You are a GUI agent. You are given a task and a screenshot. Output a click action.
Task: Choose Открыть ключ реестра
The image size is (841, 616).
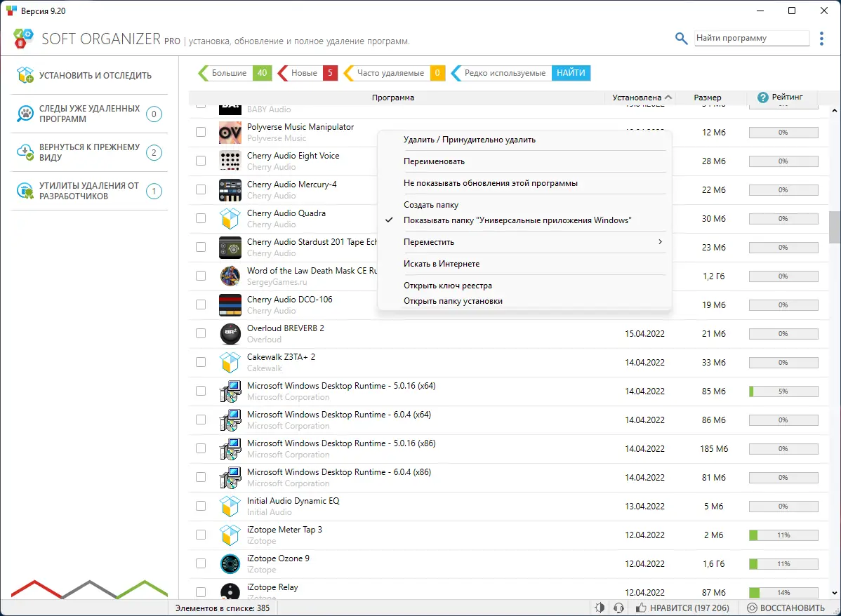point(524,286)
